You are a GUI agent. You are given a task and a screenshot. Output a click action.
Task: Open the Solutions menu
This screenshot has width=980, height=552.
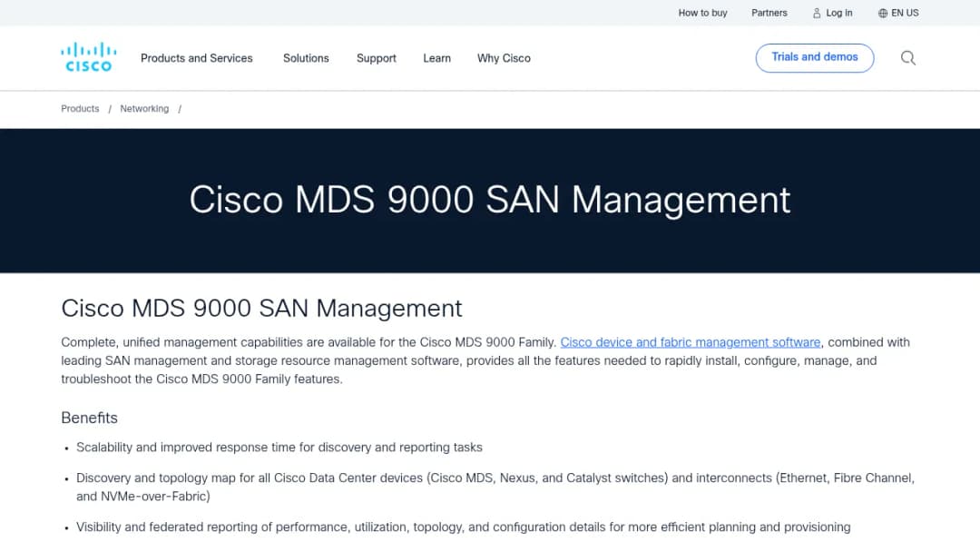click(306, 58)
